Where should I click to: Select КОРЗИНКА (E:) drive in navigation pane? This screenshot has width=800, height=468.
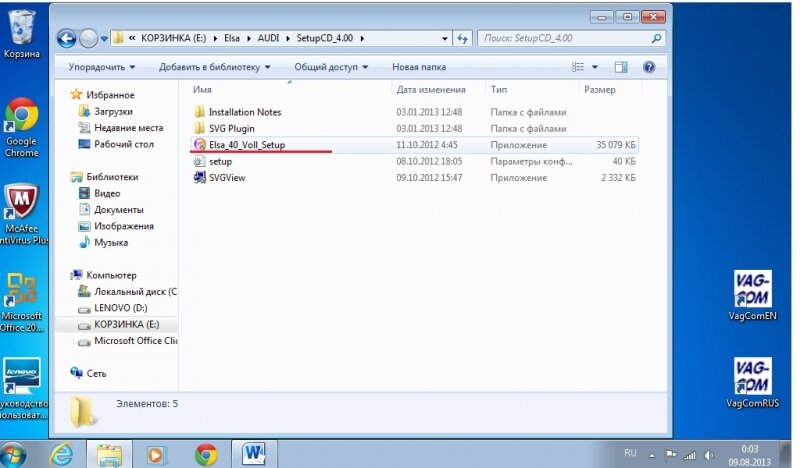[127, 324]
